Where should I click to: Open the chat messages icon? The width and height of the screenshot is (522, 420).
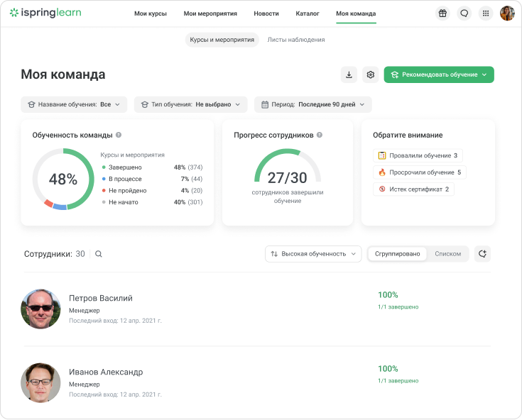pos(464,13)
